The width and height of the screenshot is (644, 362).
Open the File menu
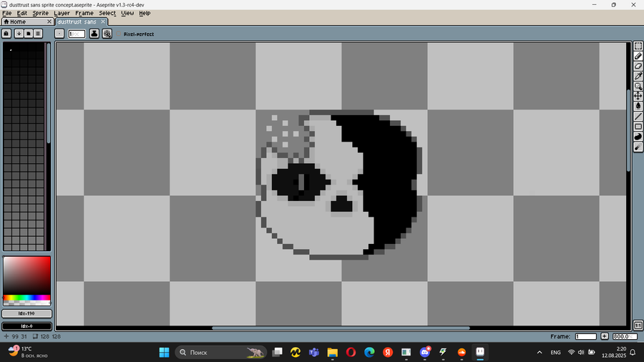(x=7, y=13)
